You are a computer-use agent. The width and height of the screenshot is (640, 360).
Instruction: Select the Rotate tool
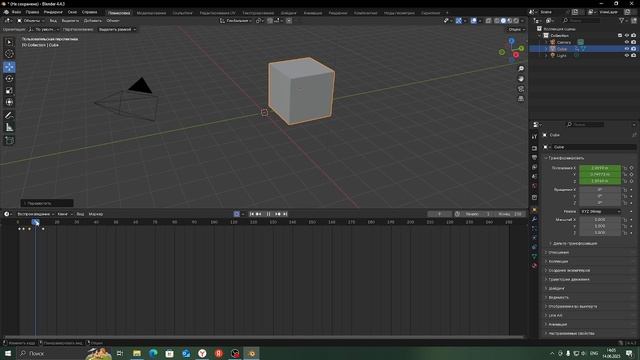click(9, 79)
